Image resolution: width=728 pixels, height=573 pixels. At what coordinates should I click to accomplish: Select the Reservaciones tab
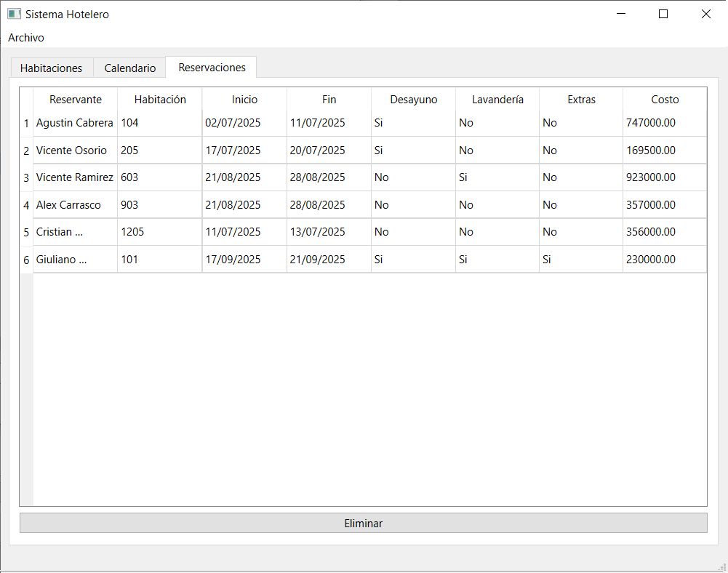(212, 68)
